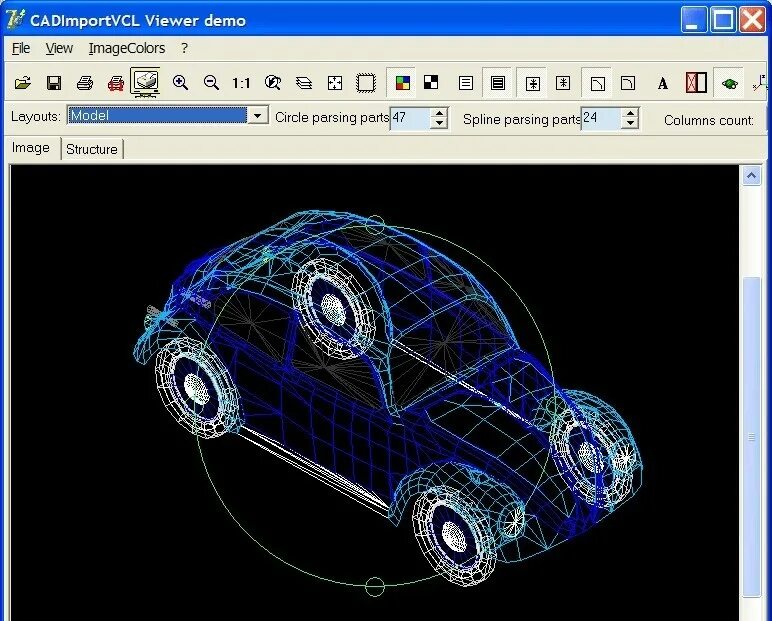Toggle the colored squares drawing mode
This screenshot has height=621, width=772.
pos(402,83)
